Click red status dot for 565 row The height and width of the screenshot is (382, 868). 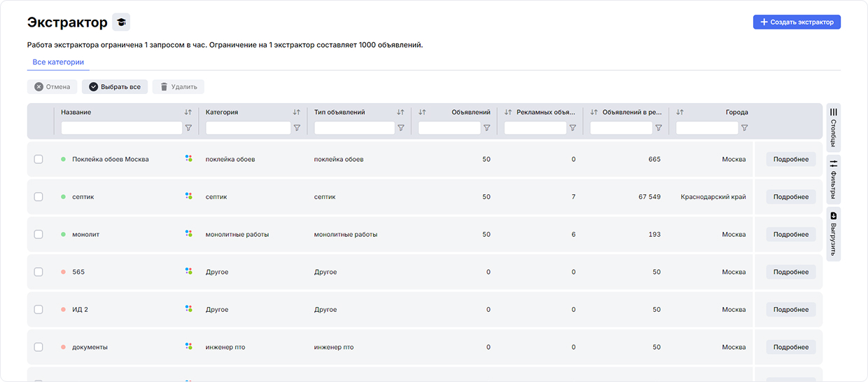point(63,272)
